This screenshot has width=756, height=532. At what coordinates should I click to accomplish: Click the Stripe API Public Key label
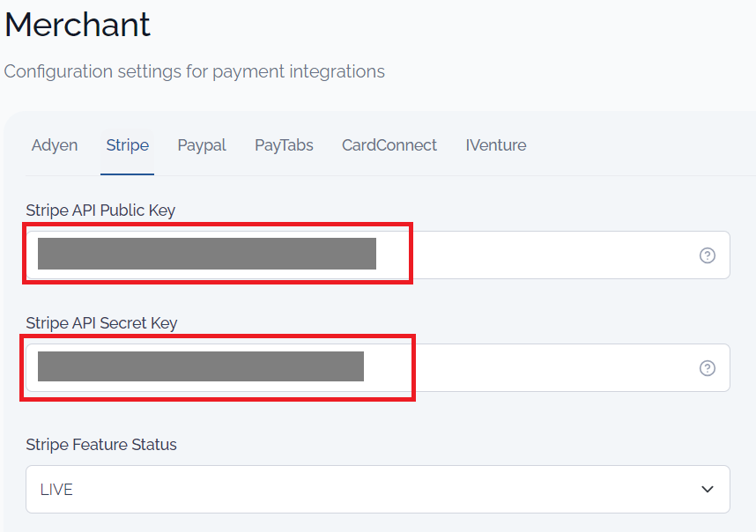[100, 211]
